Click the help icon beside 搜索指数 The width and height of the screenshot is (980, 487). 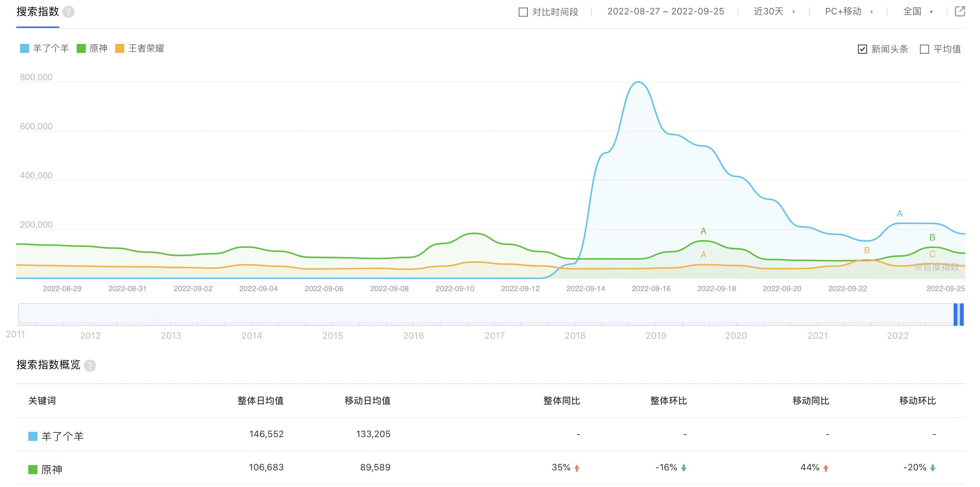point(68,12)
